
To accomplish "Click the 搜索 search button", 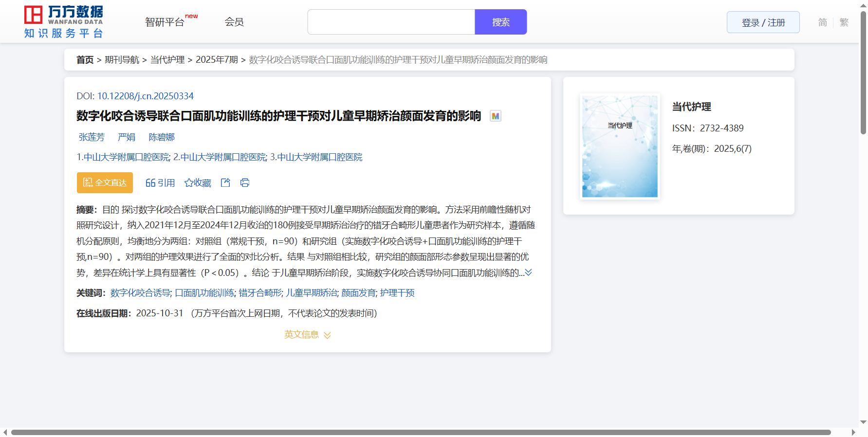I will [500, 22].
